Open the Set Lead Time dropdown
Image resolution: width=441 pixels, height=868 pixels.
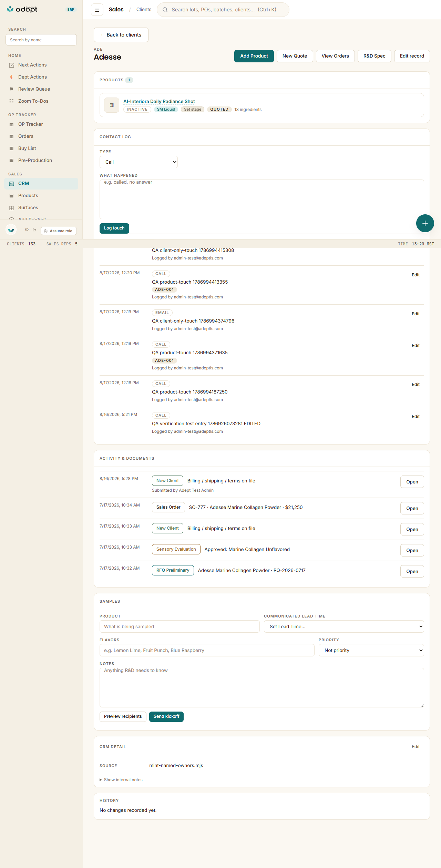click(x=344, y=626)
